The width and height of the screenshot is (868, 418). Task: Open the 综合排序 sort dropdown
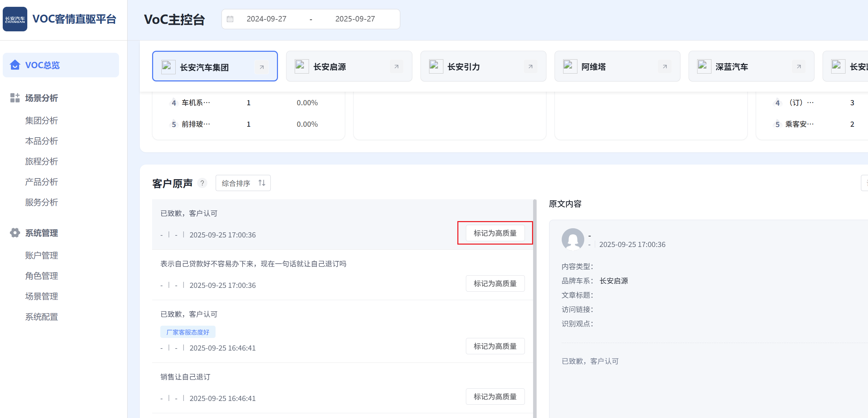(x=243, y=183)
